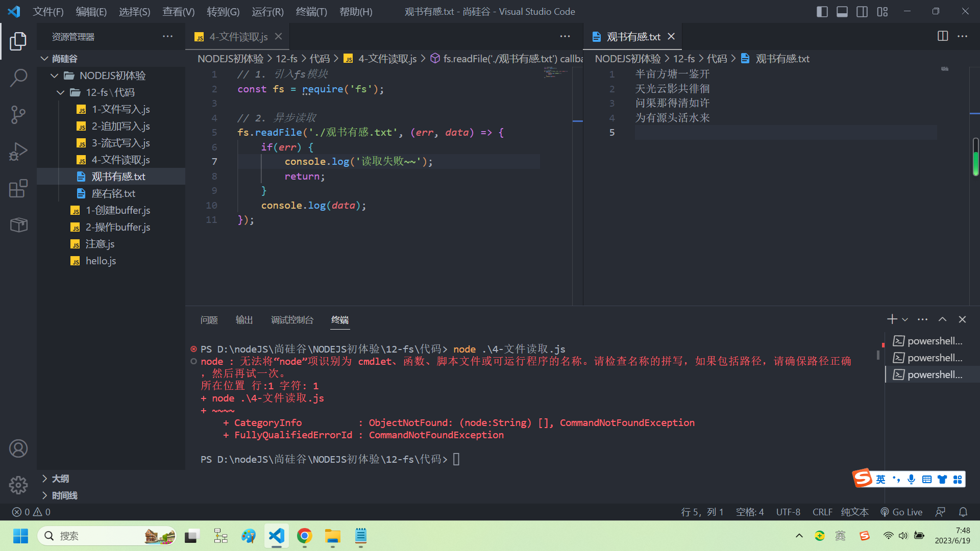The width and height of the screenshot is (980, 551).
Task: Toggle primary side bar layout button
Action: click(822, 11)
